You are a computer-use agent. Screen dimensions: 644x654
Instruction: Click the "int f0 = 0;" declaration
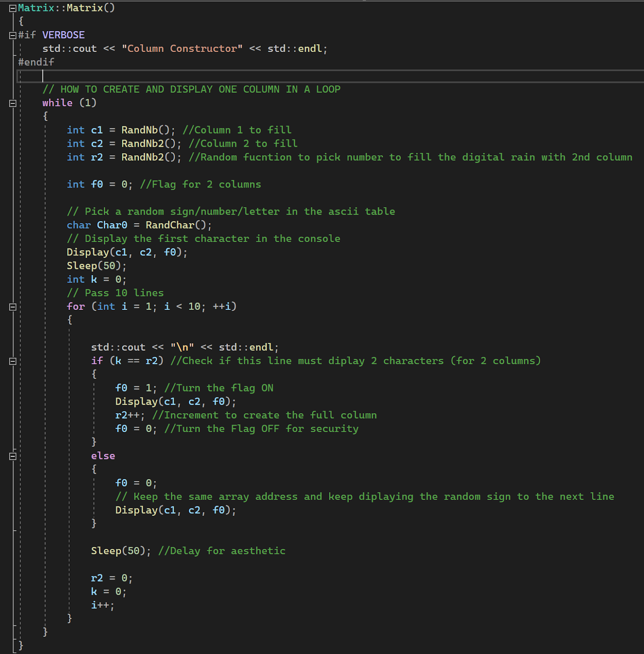100,184
